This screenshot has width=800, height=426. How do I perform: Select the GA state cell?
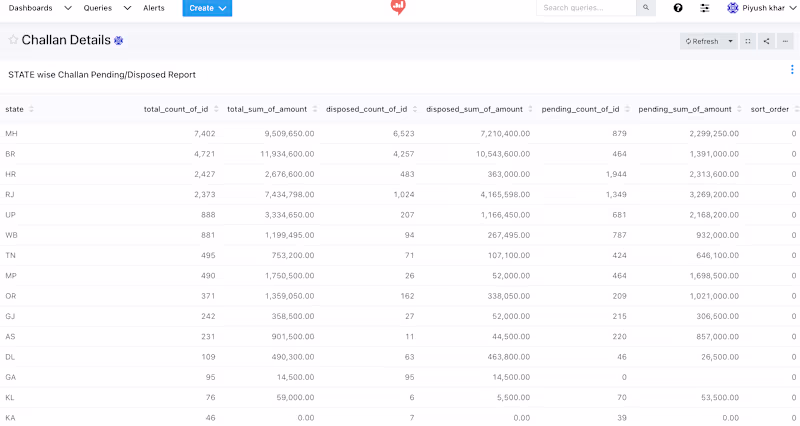click(x=11, y=378)
